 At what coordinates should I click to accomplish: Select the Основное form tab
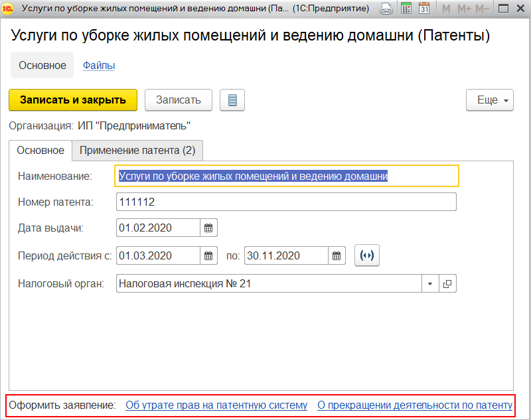point(40,150)
